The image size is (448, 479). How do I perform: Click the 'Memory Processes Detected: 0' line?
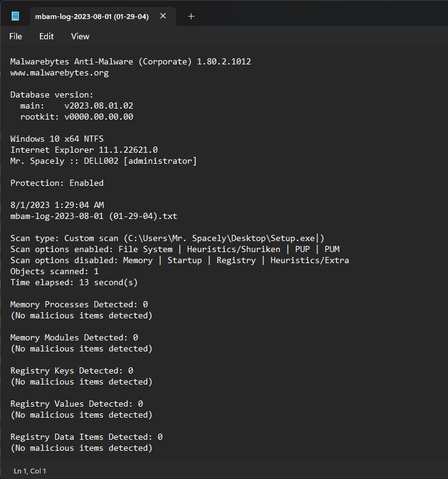[x=79, y=305]
